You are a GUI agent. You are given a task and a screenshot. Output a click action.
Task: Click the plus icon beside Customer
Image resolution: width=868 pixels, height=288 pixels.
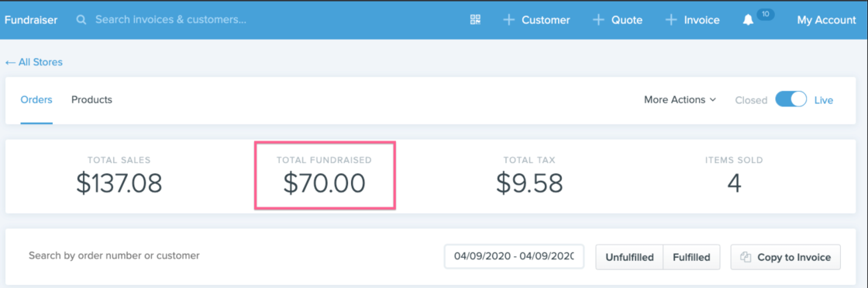pyautogui.click(x=508, y=20)
